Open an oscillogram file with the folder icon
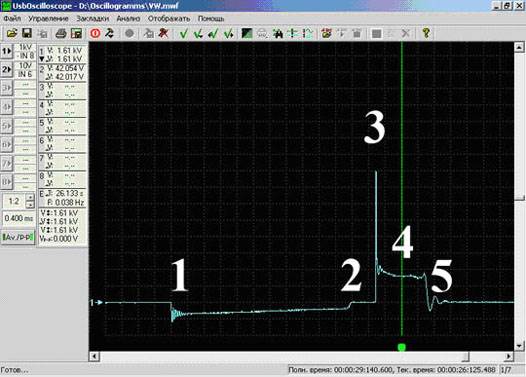 point(12,33)
